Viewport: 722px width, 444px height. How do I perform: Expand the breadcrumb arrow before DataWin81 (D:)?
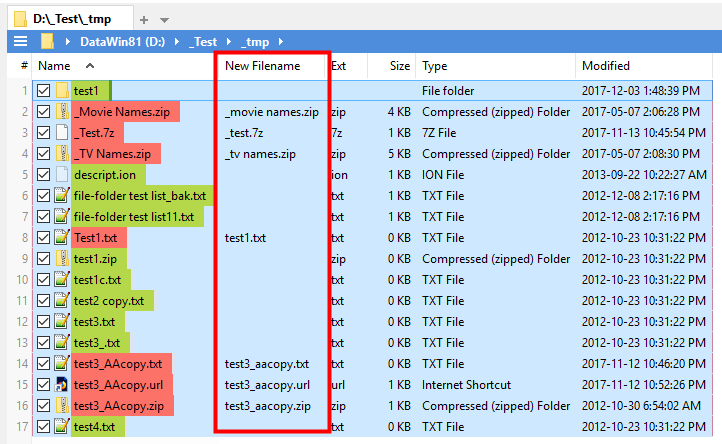tap(68, 41)
